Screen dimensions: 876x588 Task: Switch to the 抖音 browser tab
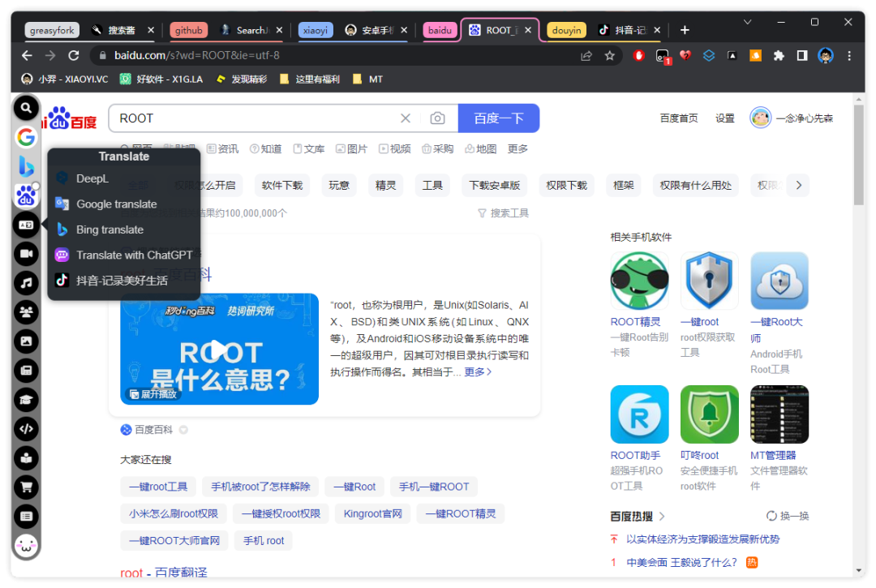(629, 30)
